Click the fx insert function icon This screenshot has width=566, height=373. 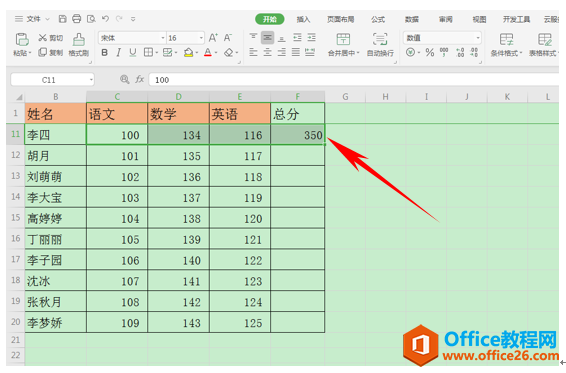pos(139,79)
